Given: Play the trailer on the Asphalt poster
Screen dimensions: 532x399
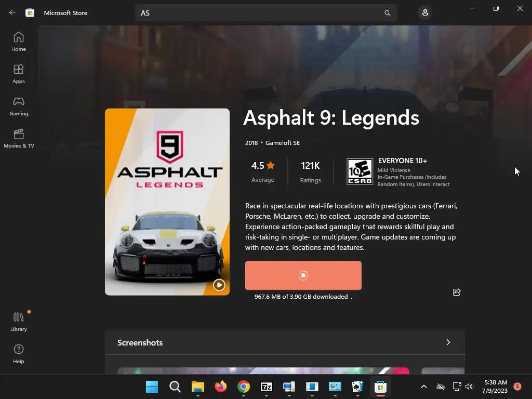Looking at the screenshot, I should pos(219,285).
